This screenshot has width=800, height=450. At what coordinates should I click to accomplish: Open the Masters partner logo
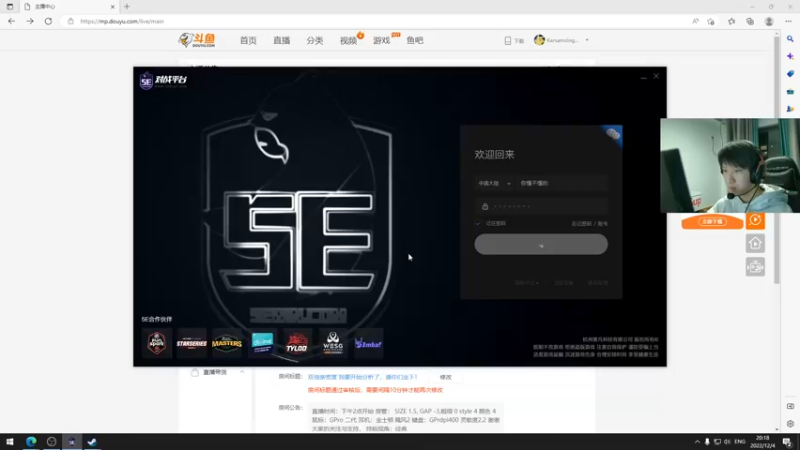click(x=227, y=343)
